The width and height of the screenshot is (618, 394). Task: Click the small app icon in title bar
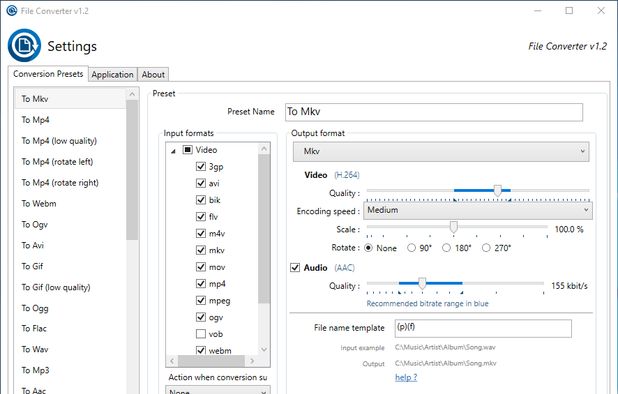coord(12,11)
